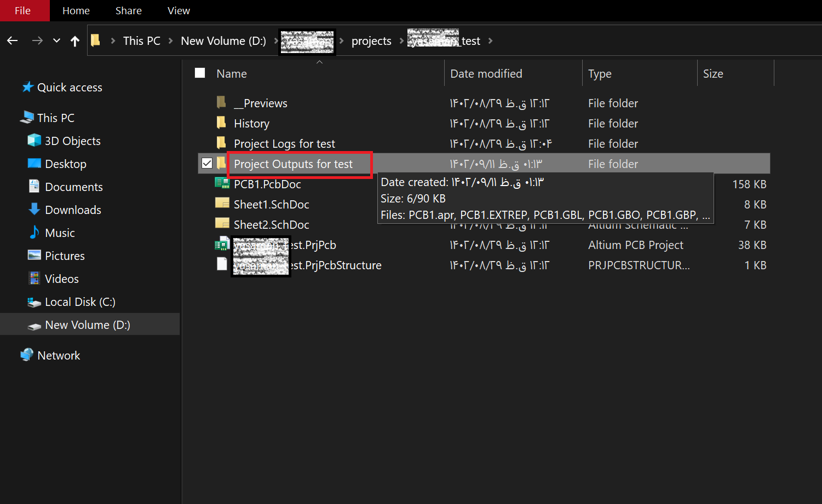Toggle the select-all checkbox in Name header
This screenshot has height=504, width=822.
point(200,73)
